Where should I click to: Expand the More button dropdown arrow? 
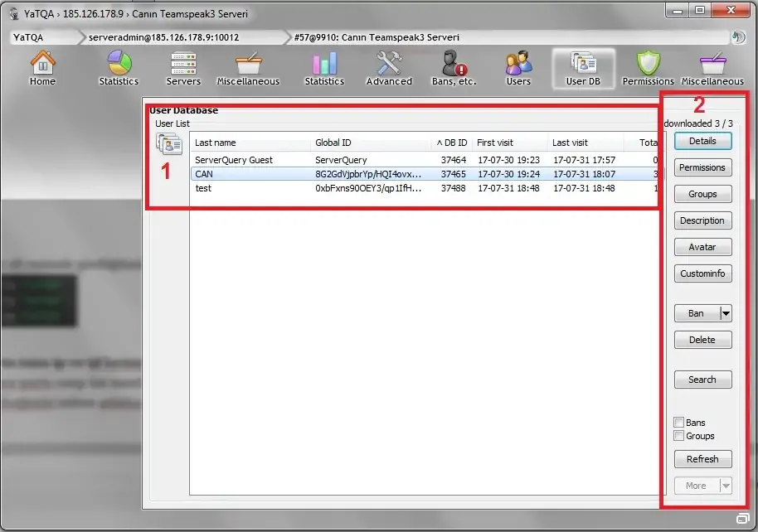click(x=726, y=486)
